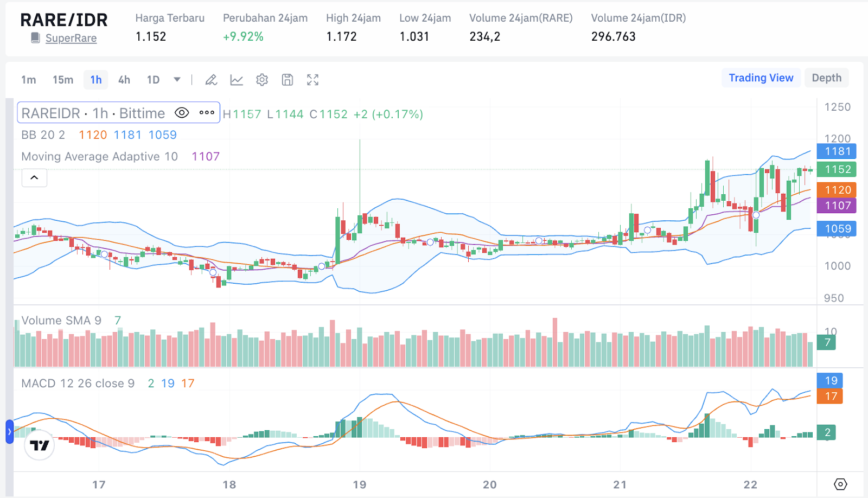Viewport: 868px width, 498px height.
Task: Open the SuperRare link
Action: click(x=71, y=38)
